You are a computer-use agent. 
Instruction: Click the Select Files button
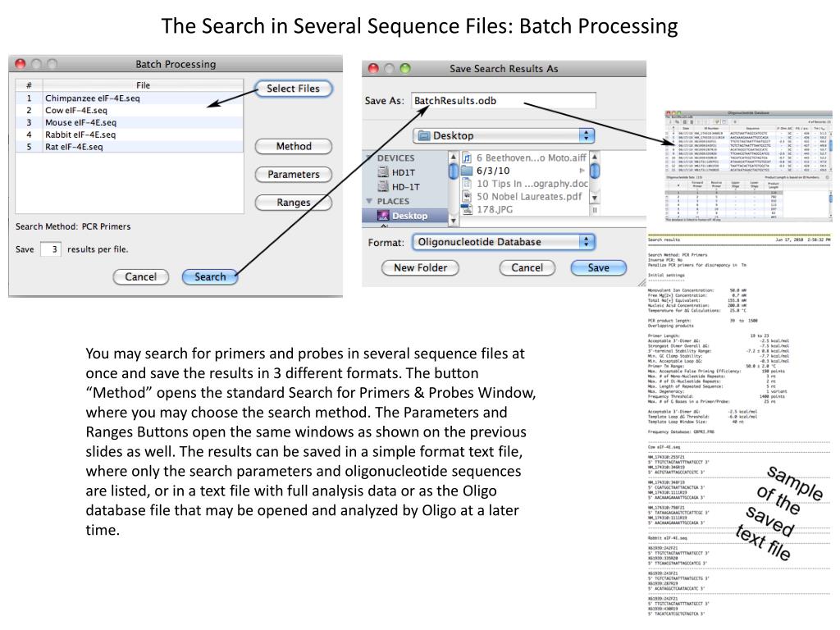[x=293, y=89]
